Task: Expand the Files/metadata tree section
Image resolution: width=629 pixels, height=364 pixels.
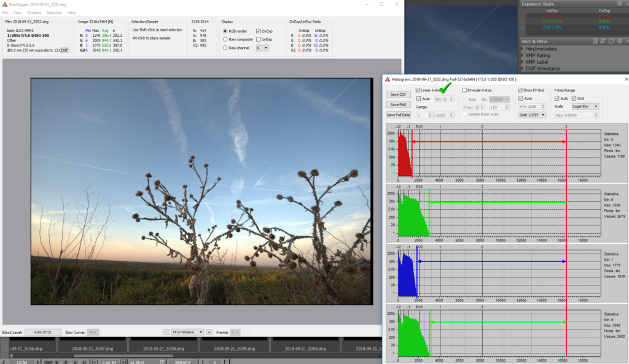Action: (522, 48)
